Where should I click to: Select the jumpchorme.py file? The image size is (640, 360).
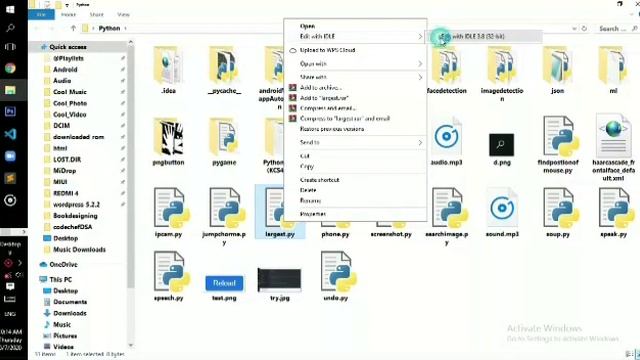click(x=224, y=216)
